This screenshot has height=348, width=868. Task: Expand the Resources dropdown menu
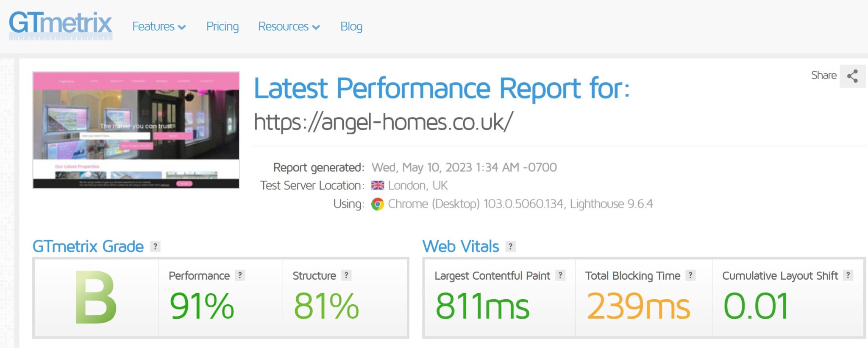289,27
